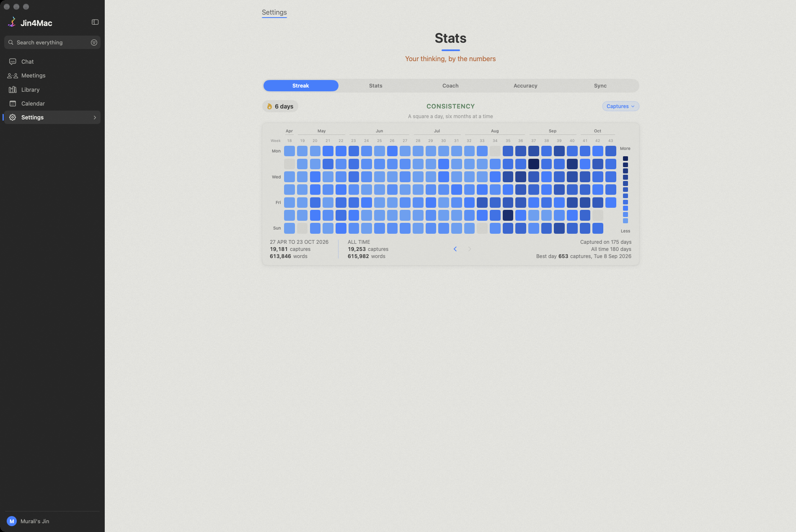Open Chat from the sidebar

[x=52, y=62]
